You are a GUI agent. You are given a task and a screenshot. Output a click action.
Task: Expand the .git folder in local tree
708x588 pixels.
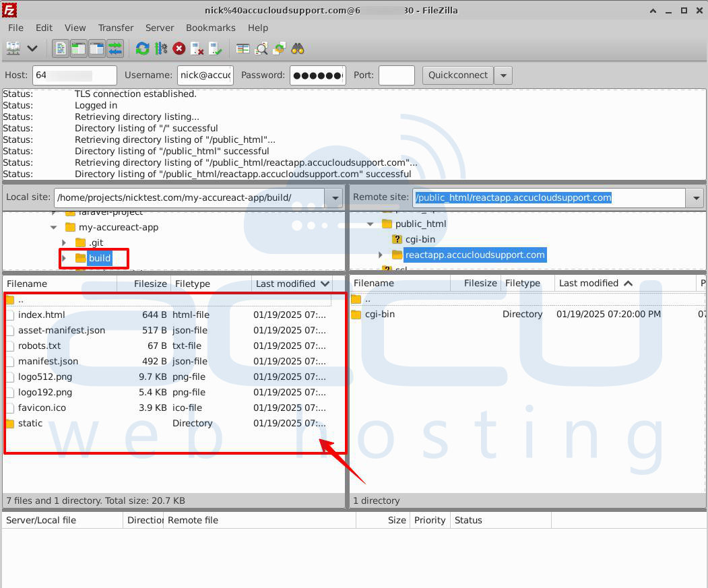point(64,243)
